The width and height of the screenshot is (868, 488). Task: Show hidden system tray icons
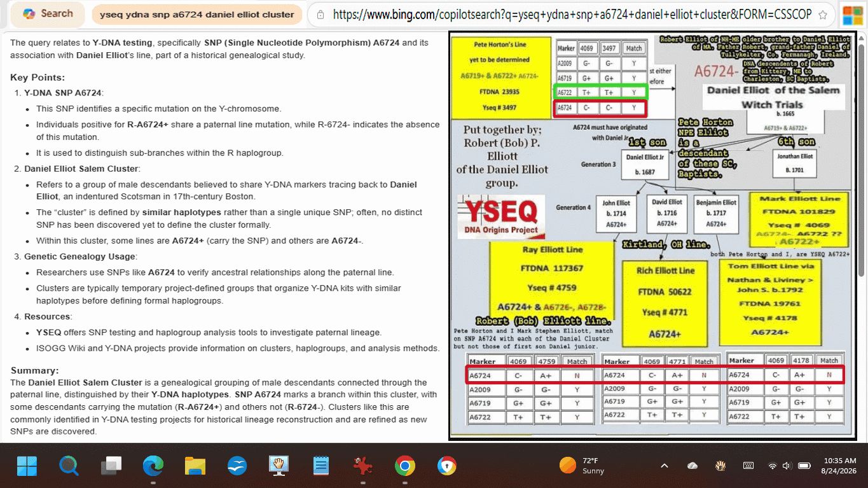point(665,466)
